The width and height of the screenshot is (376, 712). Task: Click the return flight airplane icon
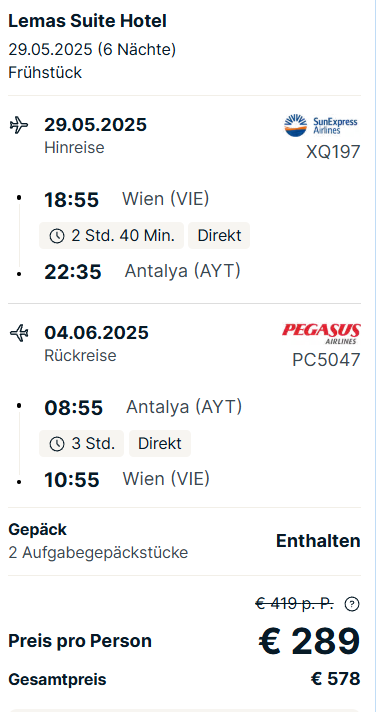(19, 334)
